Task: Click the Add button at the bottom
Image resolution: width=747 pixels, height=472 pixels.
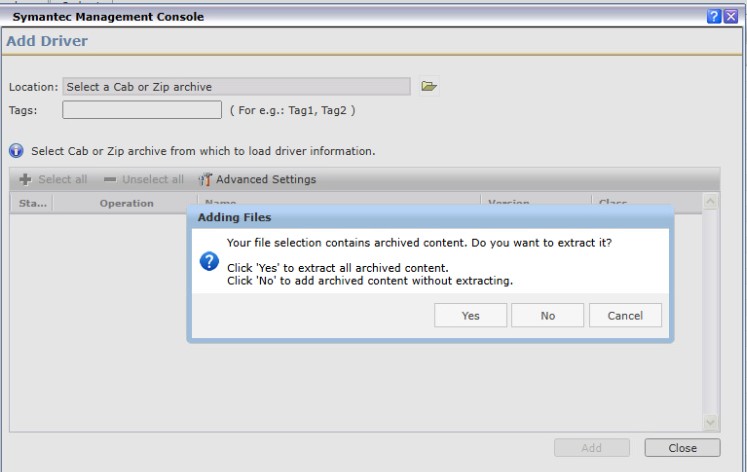Action: click(x=592, y=448)
